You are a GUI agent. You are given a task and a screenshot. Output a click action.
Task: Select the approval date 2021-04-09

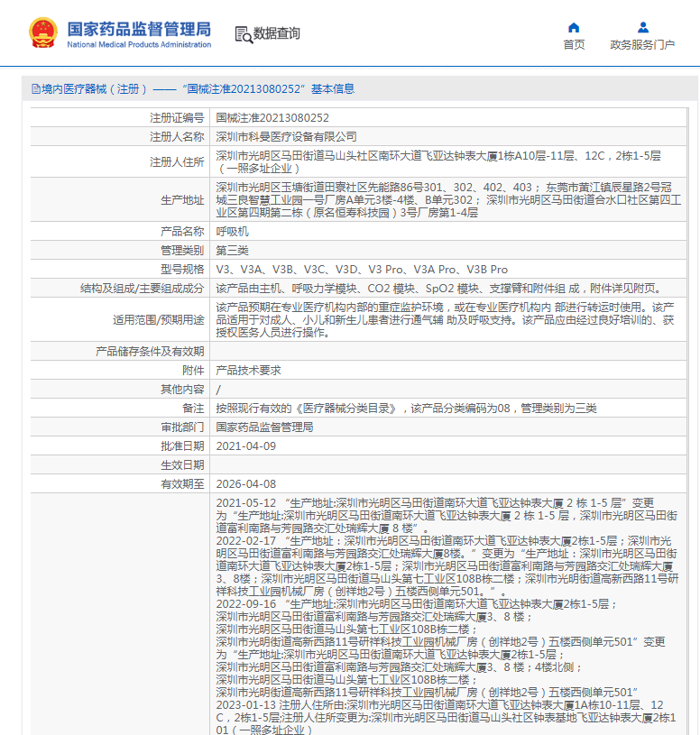pos(246,446)
